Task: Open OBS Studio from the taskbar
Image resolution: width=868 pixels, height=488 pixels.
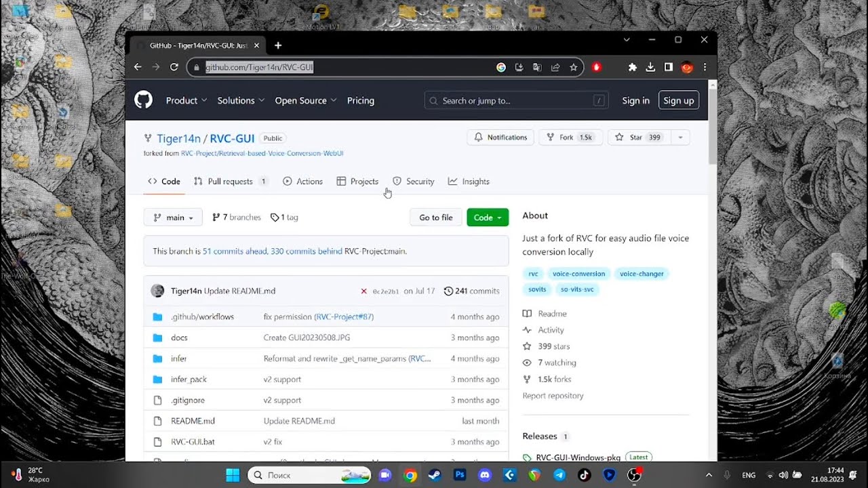Action: click(634, 475)
